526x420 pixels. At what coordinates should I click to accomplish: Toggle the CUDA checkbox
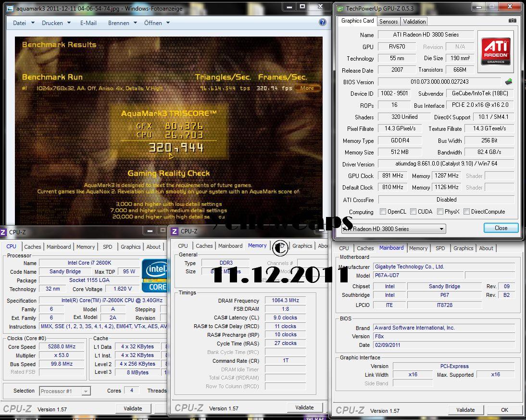[x=413, y=212]
